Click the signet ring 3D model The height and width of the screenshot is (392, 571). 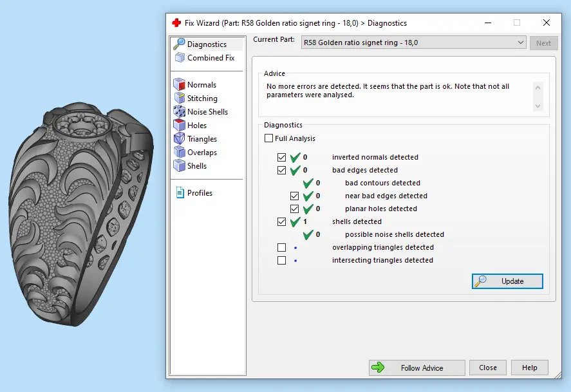point(81,215)
